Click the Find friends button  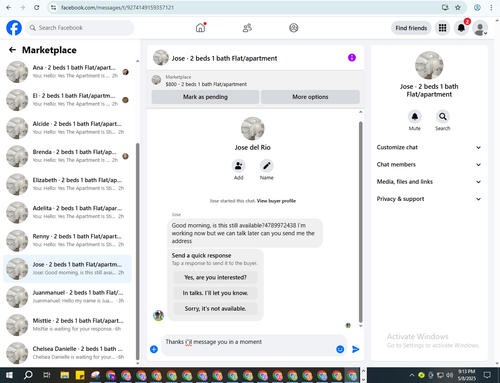click(x=411, y=28)
